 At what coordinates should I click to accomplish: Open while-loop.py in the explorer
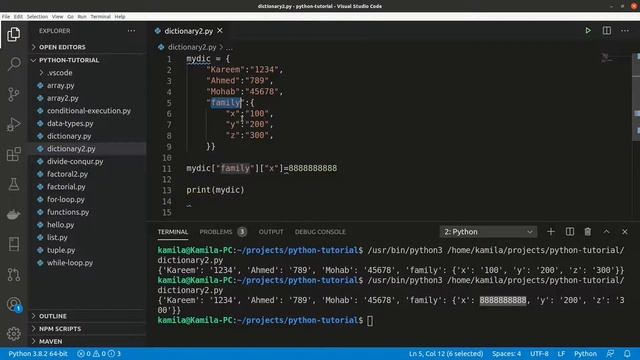tap(70, 262)
